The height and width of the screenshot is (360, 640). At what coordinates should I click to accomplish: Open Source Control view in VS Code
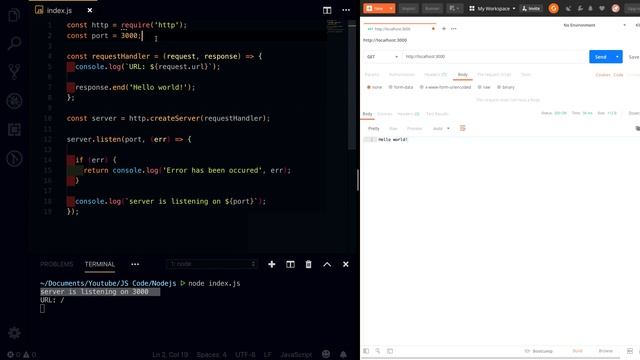tap(14, 71)
